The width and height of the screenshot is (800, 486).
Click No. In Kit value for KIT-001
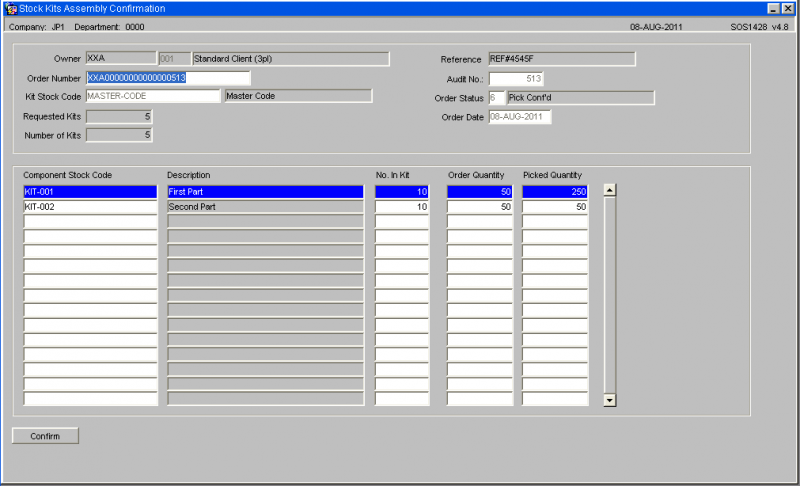(x=402, y=192)
